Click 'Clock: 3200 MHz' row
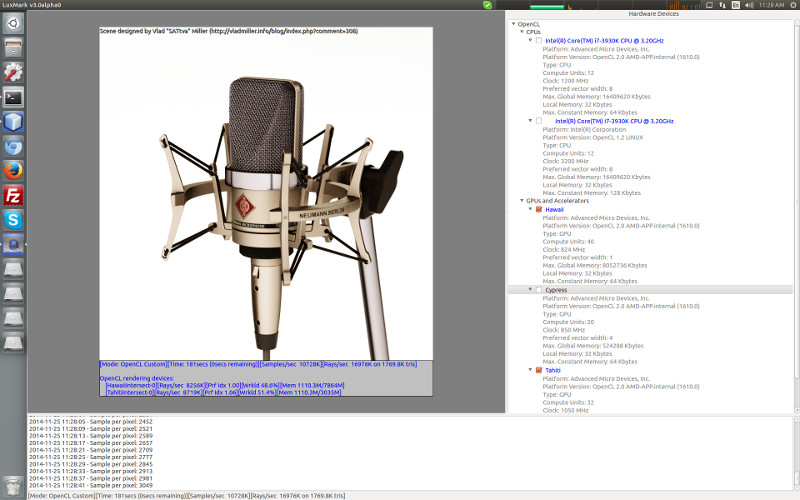Viewport: 800px width, 500px height. coord(565,161)
